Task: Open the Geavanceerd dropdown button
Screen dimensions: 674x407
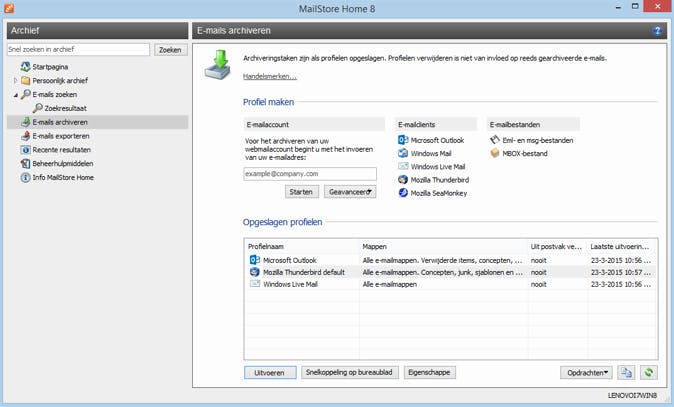Action: tap(350, 192)
